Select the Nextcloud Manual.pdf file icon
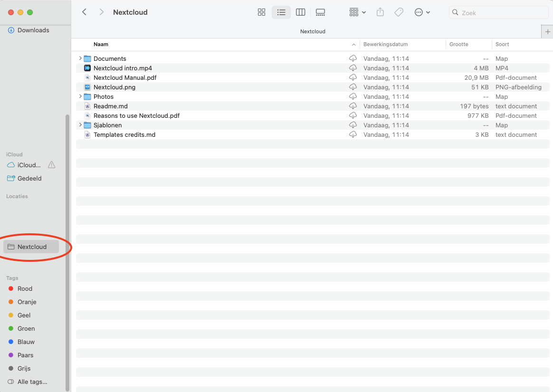 (87, 77)
